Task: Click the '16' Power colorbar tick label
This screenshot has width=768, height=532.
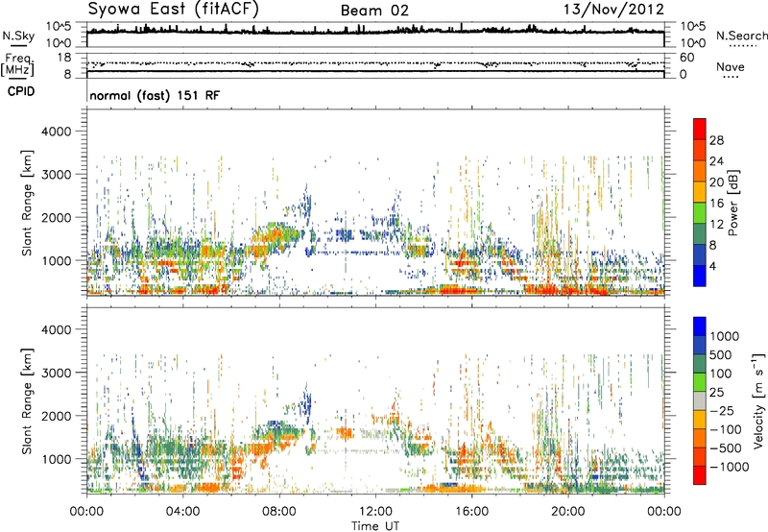Action: [x=716, y=204]
